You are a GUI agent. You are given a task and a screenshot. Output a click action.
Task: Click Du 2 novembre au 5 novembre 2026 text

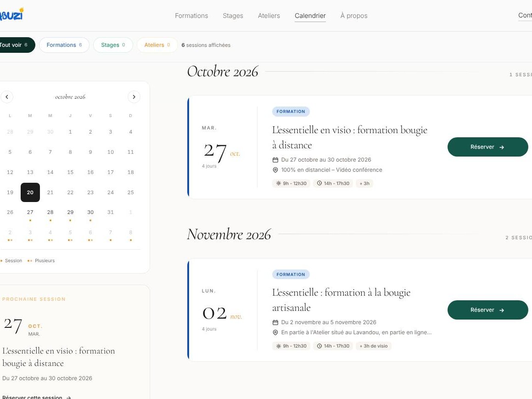[329, 322]
